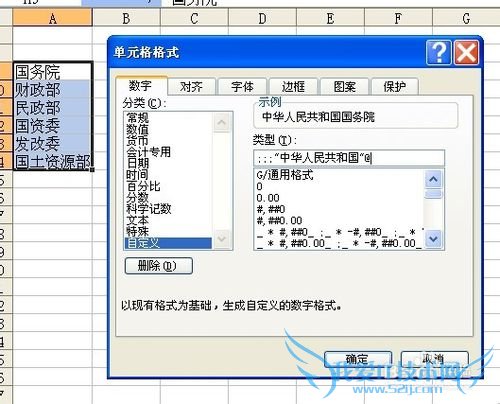
Task: Select column E header
Action: pos(330,18)
